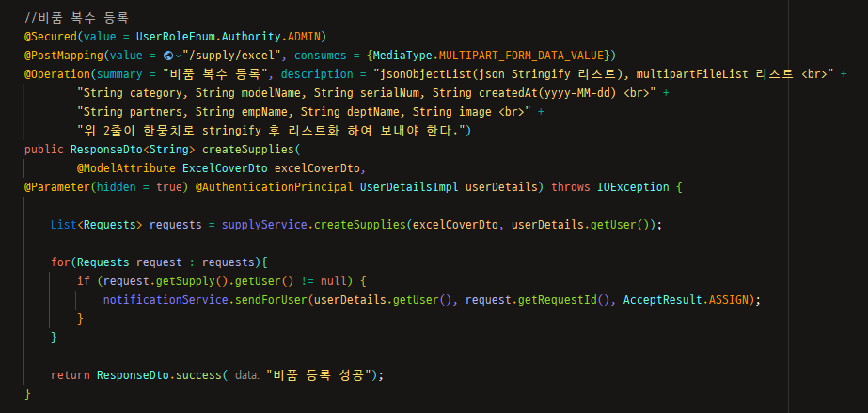Click the "throws" keyword
The width and height of the screenshot is (868, 413).
click(x=571, y=187)
